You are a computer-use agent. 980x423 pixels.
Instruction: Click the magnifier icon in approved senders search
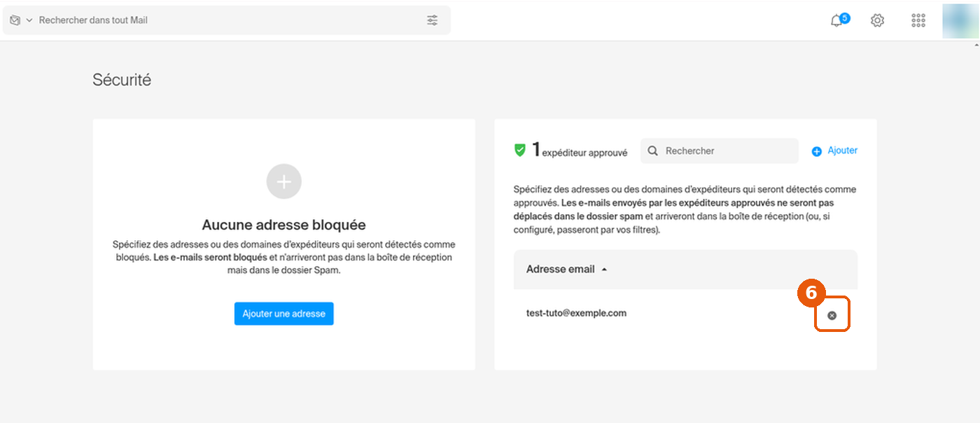(x=653, y=151)
